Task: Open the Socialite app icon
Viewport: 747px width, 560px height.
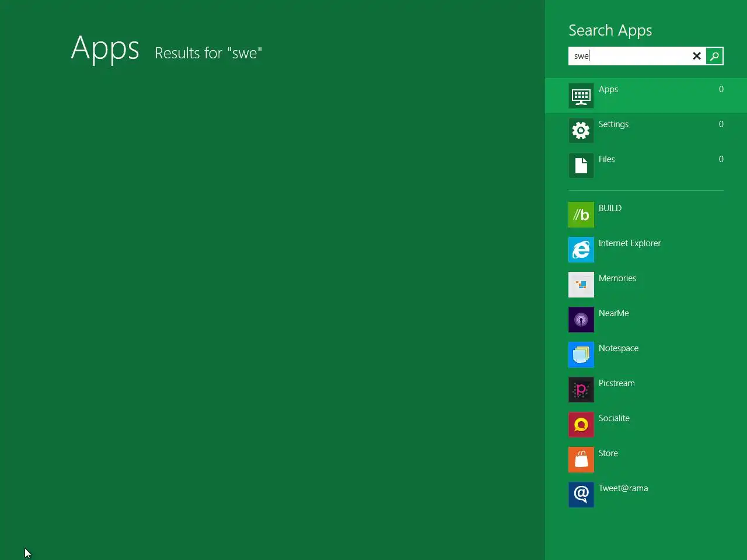Action: click(x=581, y=425)
